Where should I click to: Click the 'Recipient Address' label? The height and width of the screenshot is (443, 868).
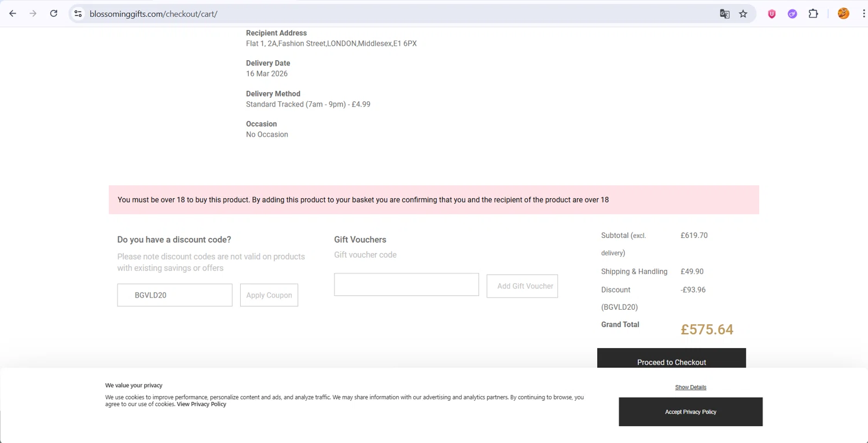point(276,33)
